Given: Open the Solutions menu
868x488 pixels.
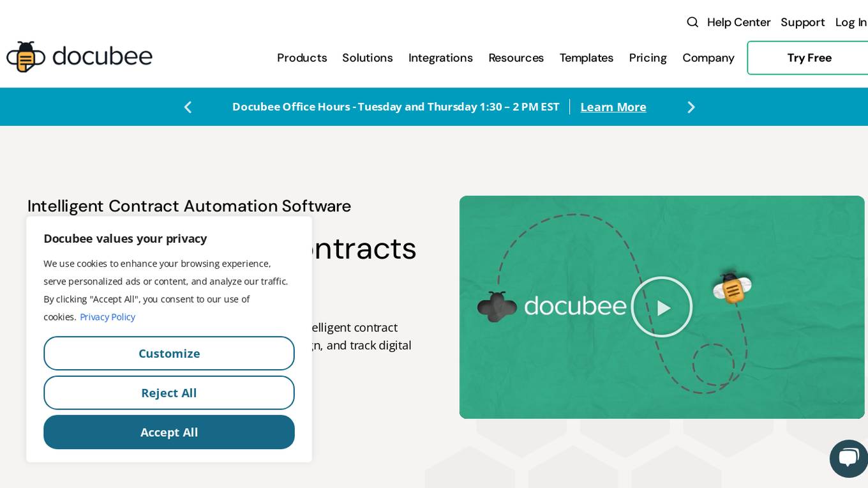Looking at the screenshot, I should pos(368,58).
